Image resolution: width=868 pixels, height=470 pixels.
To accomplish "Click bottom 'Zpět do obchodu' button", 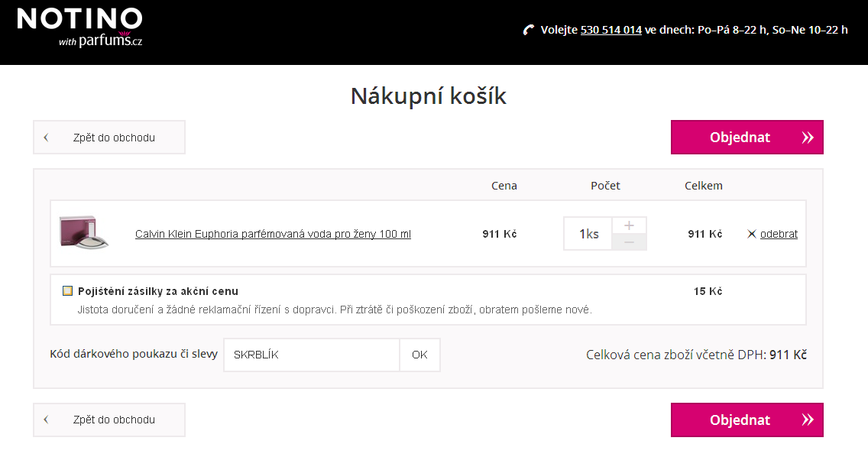I will (x=109, y=420).
